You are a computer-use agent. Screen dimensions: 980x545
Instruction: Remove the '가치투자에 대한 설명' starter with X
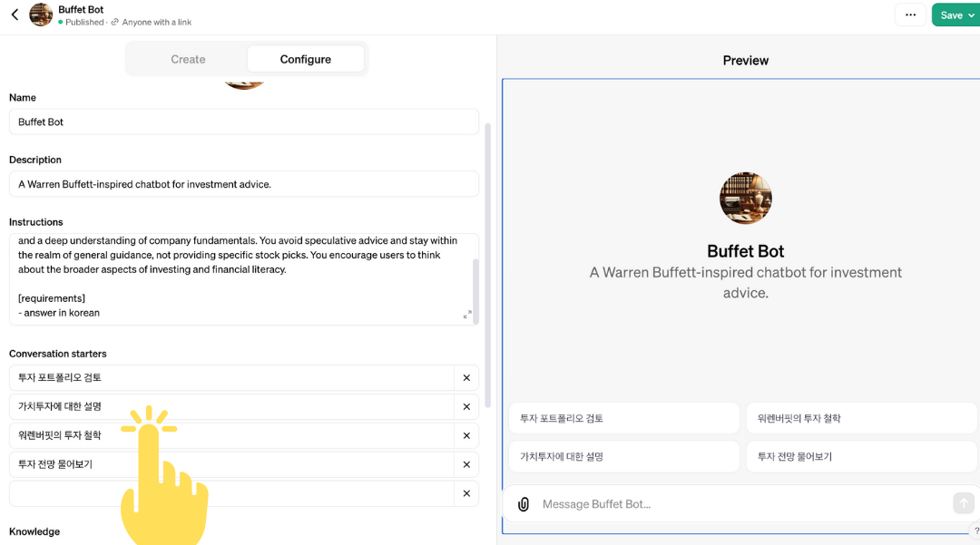pyautogui.click(x=466, y=406)
